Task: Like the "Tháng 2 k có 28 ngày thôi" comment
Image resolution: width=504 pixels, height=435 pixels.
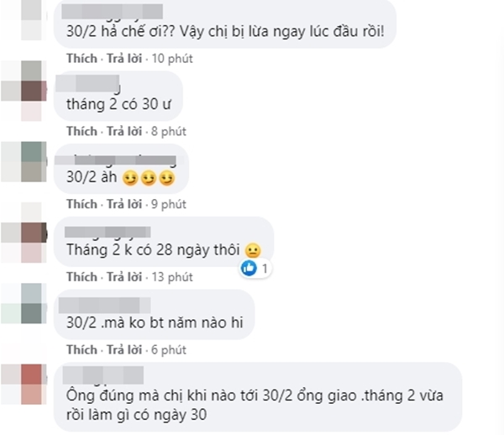Action: (x=81, y=277)
